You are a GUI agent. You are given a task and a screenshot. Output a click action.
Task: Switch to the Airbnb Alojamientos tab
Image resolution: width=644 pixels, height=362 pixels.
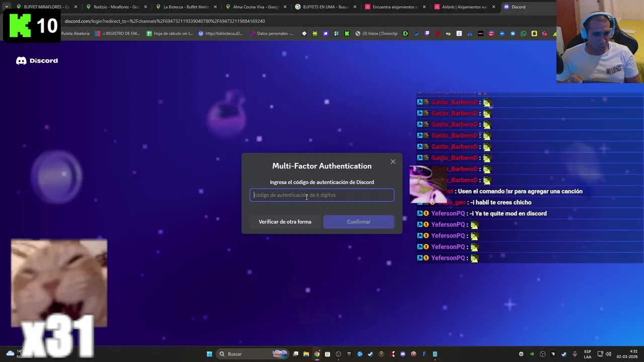pyautogui.click(x=464, y=7)
